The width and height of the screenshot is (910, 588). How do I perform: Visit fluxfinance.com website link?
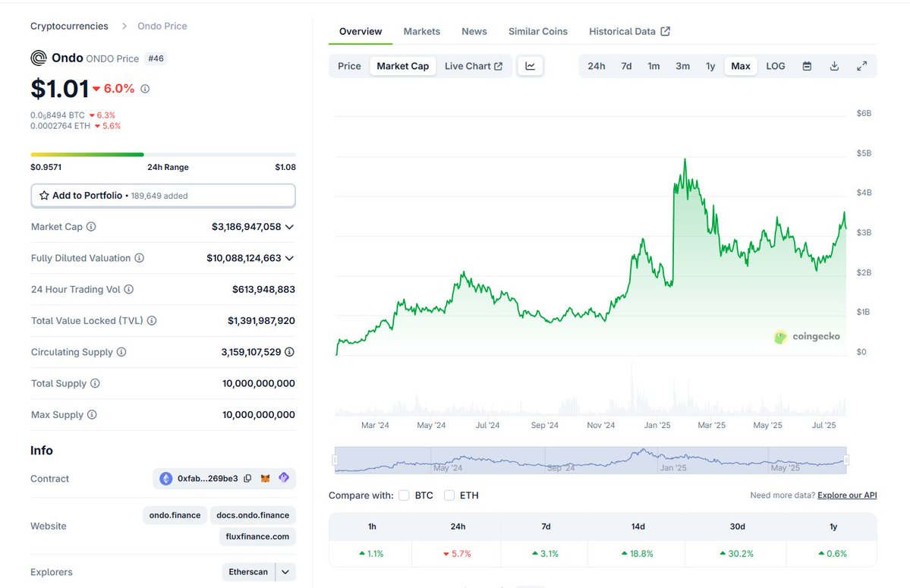[x=257, y=536]
